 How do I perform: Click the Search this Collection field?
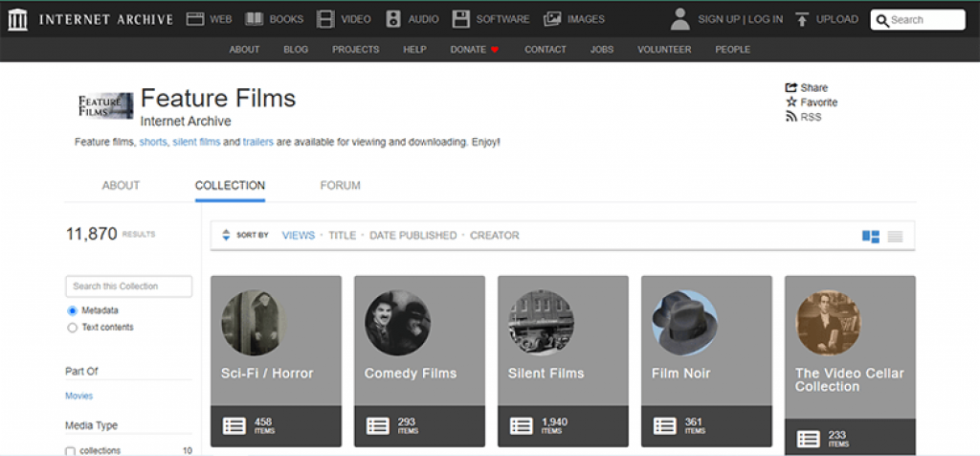(x=129, y=286)
